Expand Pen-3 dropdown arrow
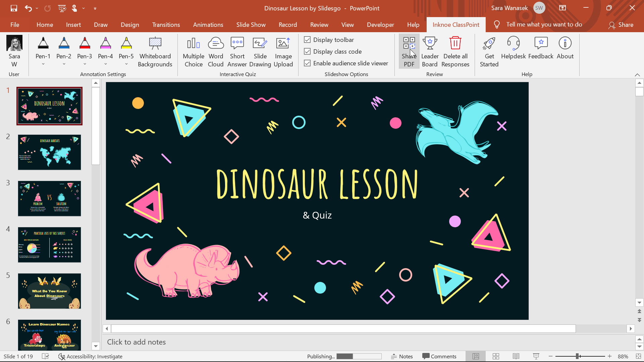The image size is (644, 362). pyautogui.click(x=85, y=64)
